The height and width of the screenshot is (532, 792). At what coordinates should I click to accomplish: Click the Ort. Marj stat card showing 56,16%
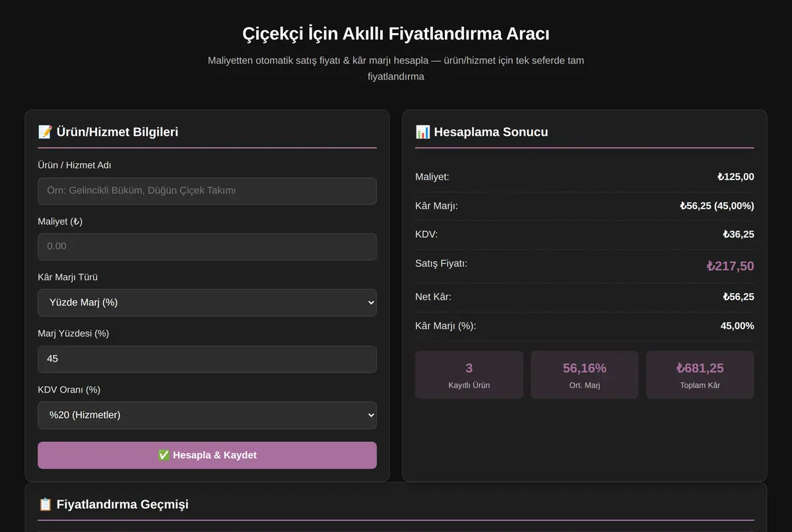(x=585, y=375)
